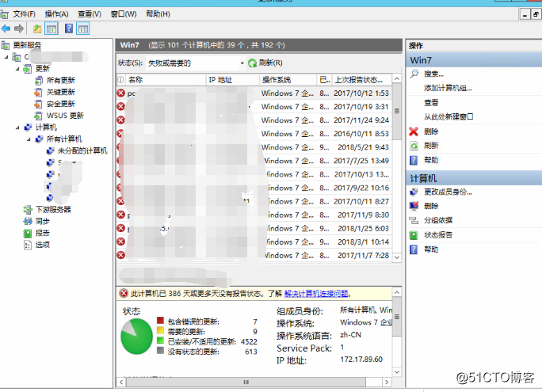Click the Refresh icon in Actions pane
The width and height of the screenshot is (542, 392).
(414, 146)
